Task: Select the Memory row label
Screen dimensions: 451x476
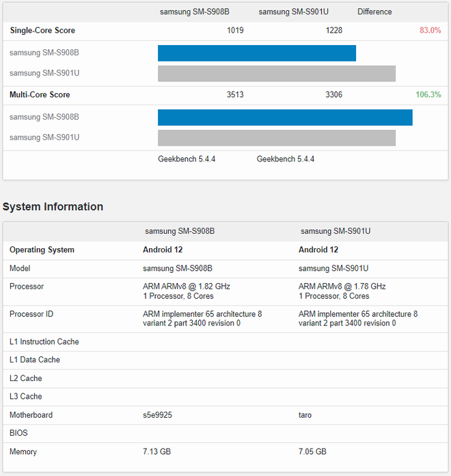Action: (23, 451)
